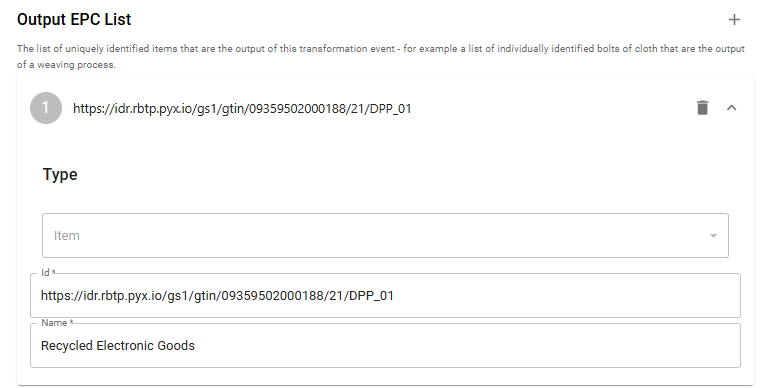Click the Name * field label
The height and width of the screenshot is (388, 772).
[57, 323]
